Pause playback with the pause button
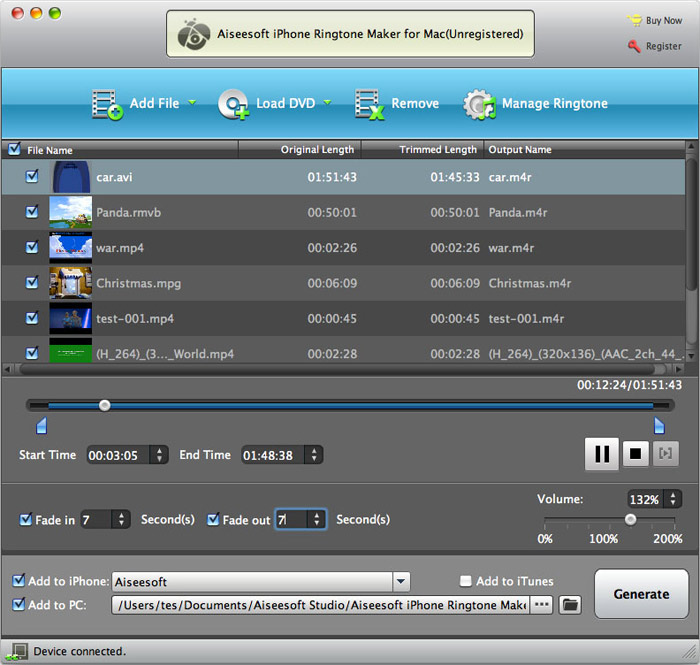The width and height of the screenshot is (700, 665). click(602, 454)
